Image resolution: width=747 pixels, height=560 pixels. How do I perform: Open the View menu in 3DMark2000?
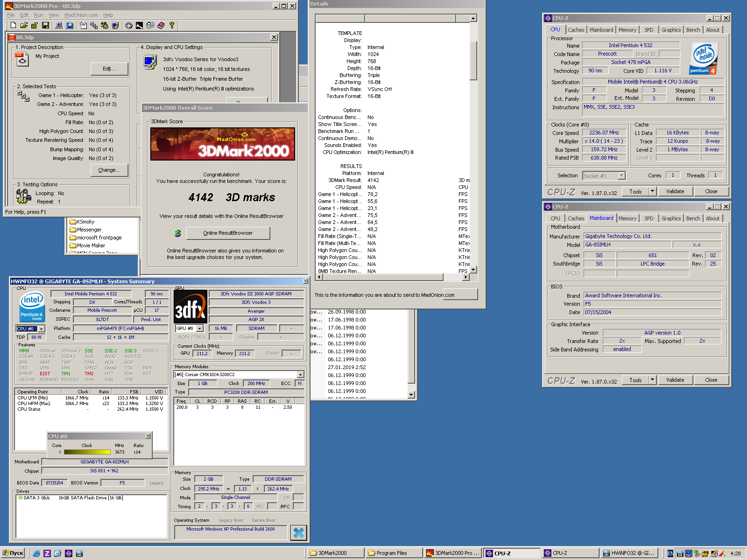[54, 15]
